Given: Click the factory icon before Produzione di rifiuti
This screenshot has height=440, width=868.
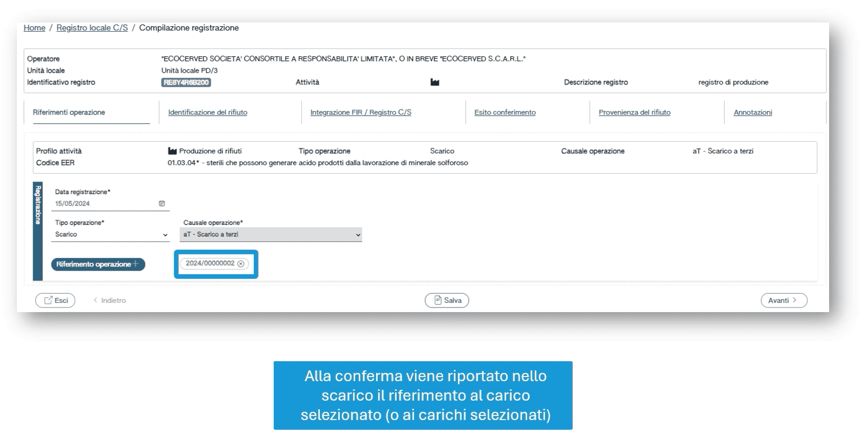Looking at the screenshot, I should click(x=172, y=151).
